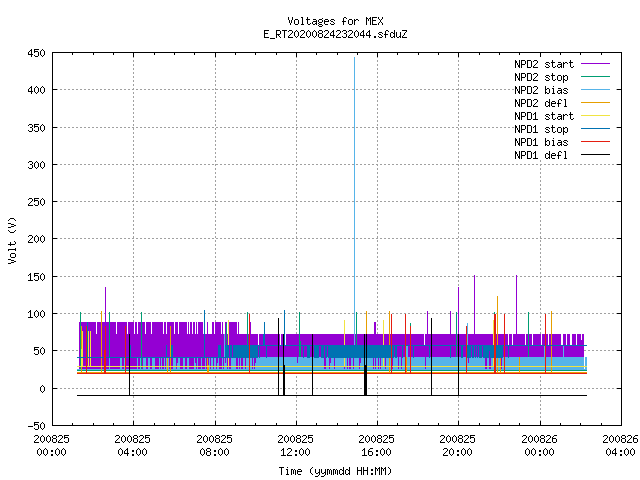This screenshot has width=640, height=480.
Task: Click the 'Voltages for MEX' chart title
Action: click(335, 21)
